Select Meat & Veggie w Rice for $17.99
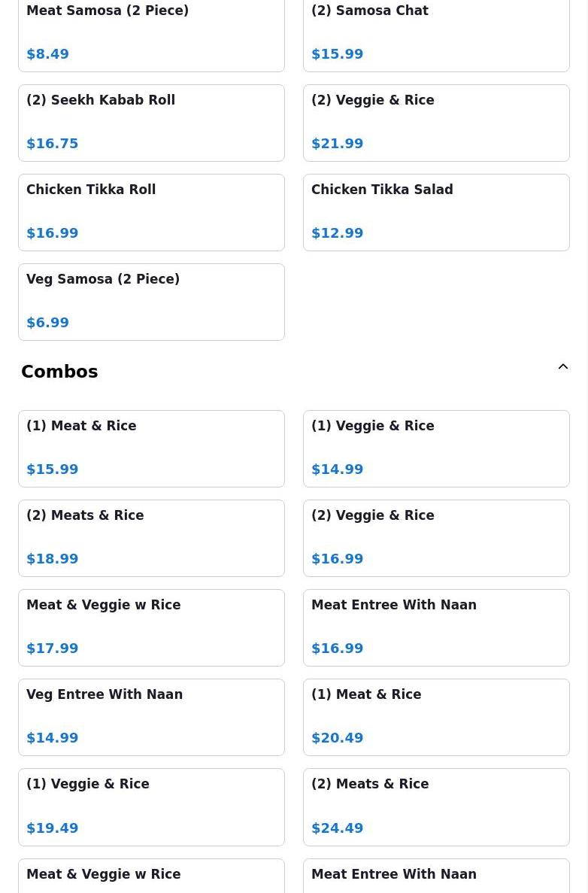Image resolution: width=588 pixels, height=893 pixels. (151, 627)
